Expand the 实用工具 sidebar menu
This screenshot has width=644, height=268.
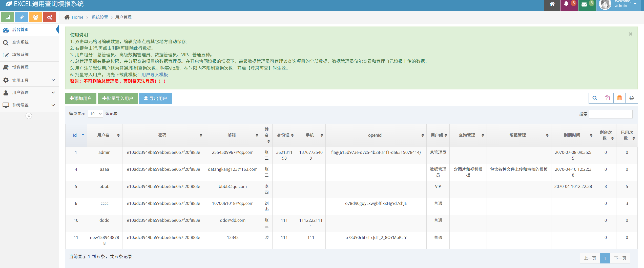click(x=29, y=80)
